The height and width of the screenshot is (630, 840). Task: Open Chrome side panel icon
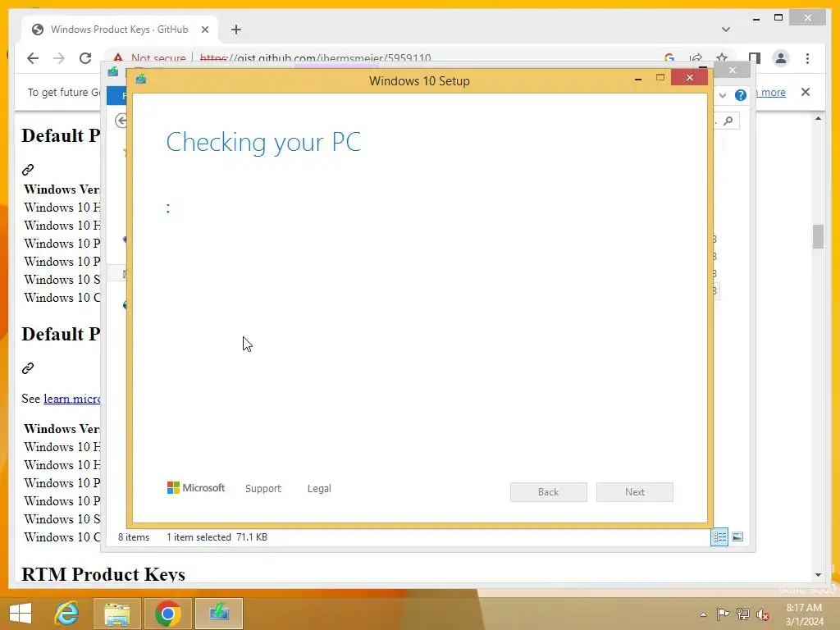tap(755, 58)
